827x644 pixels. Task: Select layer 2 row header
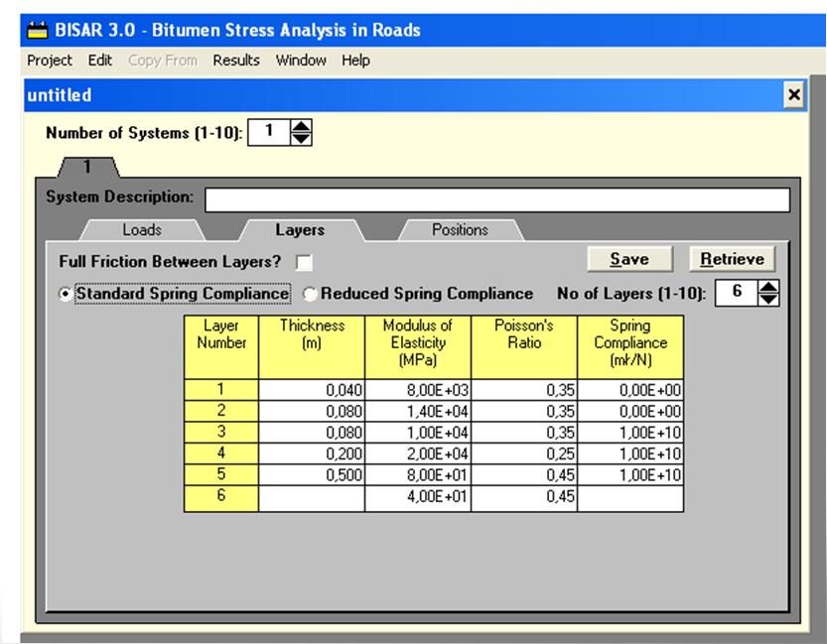(x=221, y=411)
